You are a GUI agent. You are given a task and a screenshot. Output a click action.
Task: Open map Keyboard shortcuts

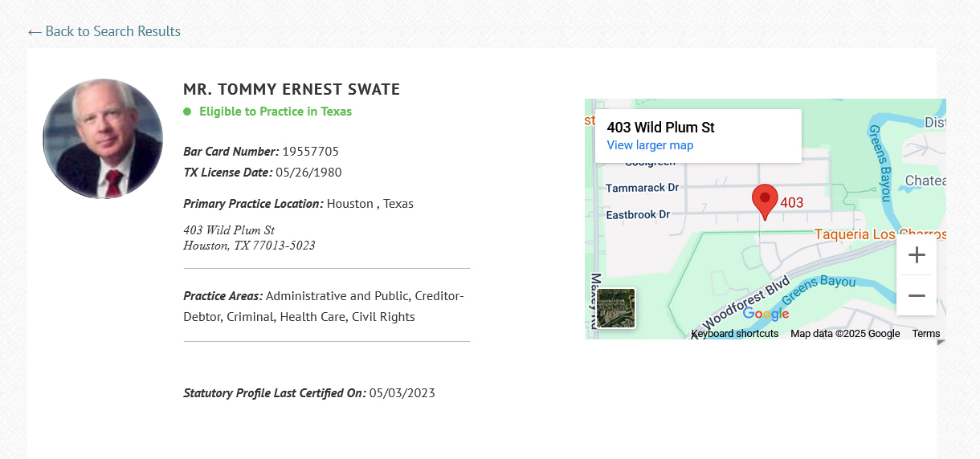[735, 334]
